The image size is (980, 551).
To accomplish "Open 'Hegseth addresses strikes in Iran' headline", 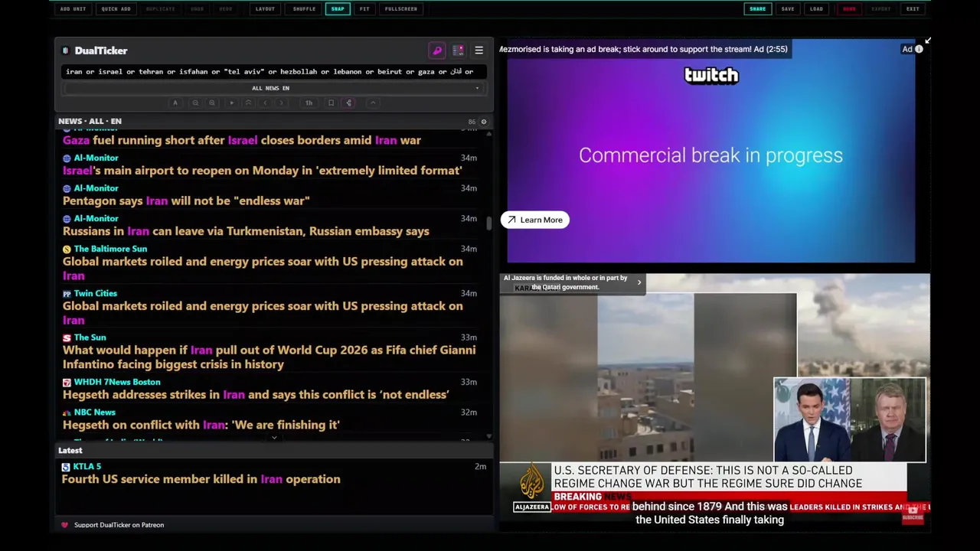I will tap(256, 395).
